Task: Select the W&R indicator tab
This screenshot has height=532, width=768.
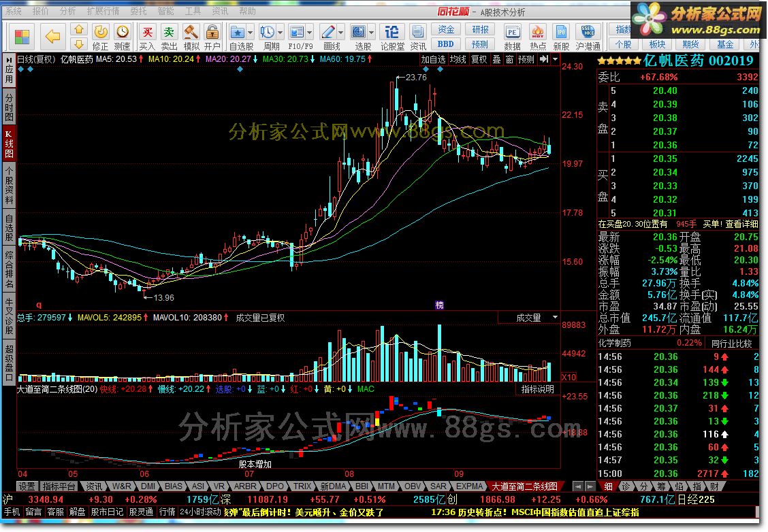Action: coord(121,486)
